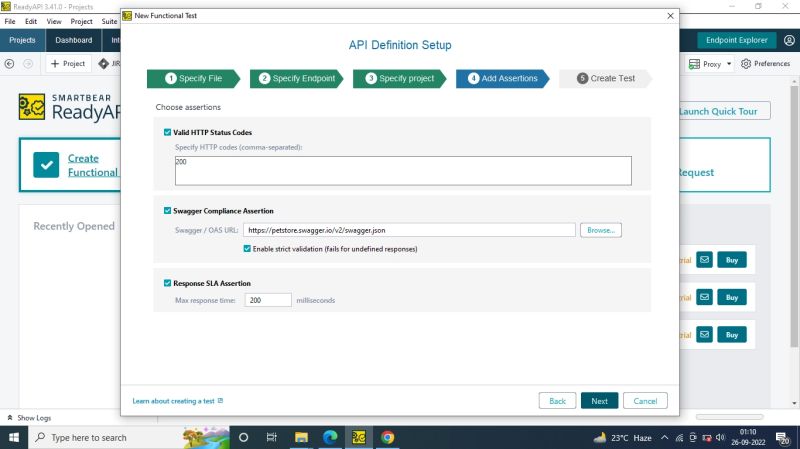This screenshot has width=800, height=449.
Task: Click the Next button
Action: point(599,401)
